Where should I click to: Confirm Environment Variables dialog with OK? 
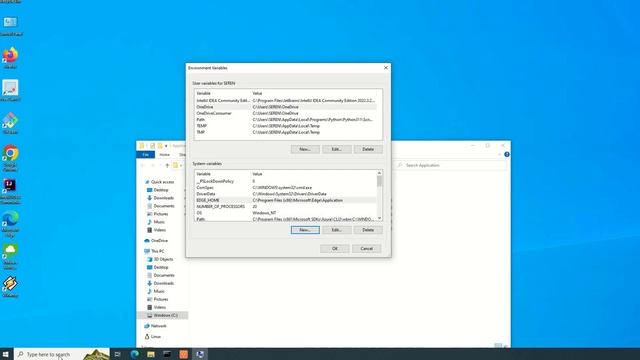[335, 249]
